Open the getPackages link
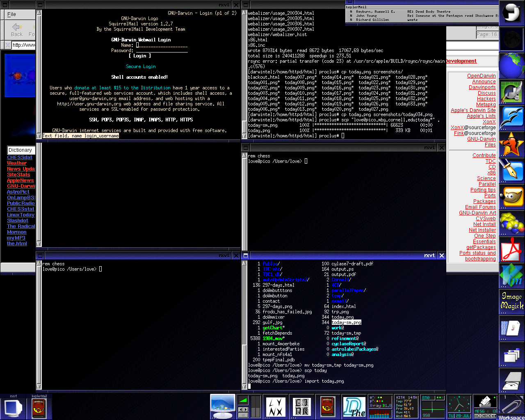This screenshot has height=420, width=525. pyautogui.click(x=481, y=247)
